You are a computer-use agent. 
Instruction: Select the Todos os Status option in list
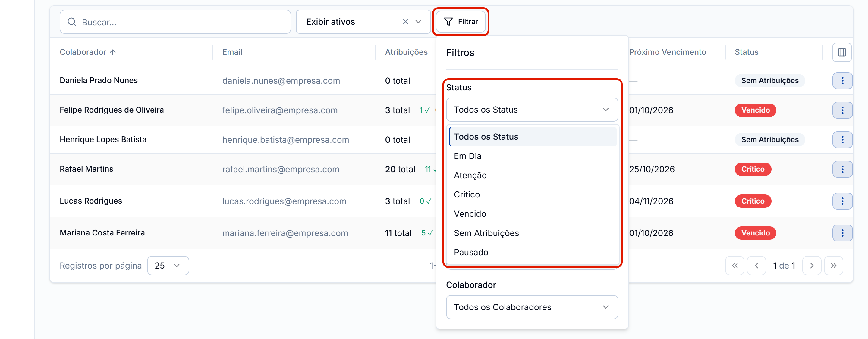tap(533, 137)
